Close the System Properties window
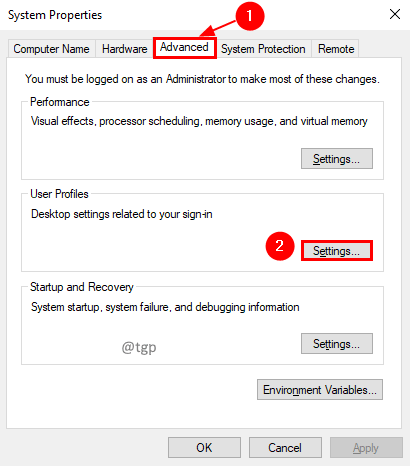The width and height of the screenshot is (410, 466). [395, 14]
